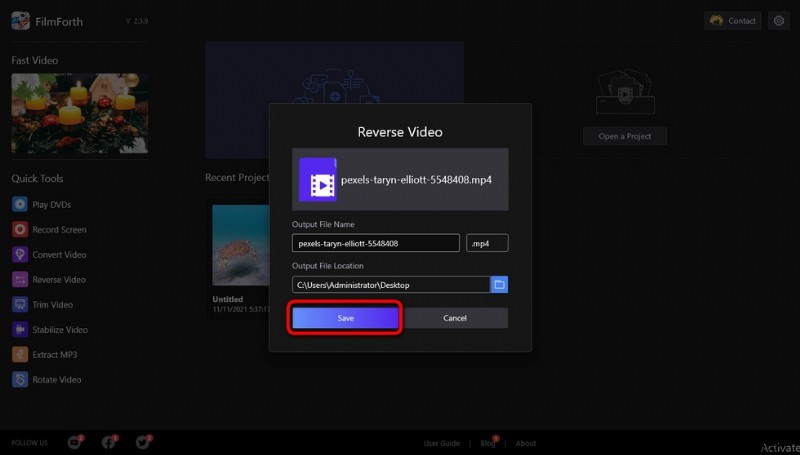Open settings via the gear icon
800x455 pixels.
(779, 21)
